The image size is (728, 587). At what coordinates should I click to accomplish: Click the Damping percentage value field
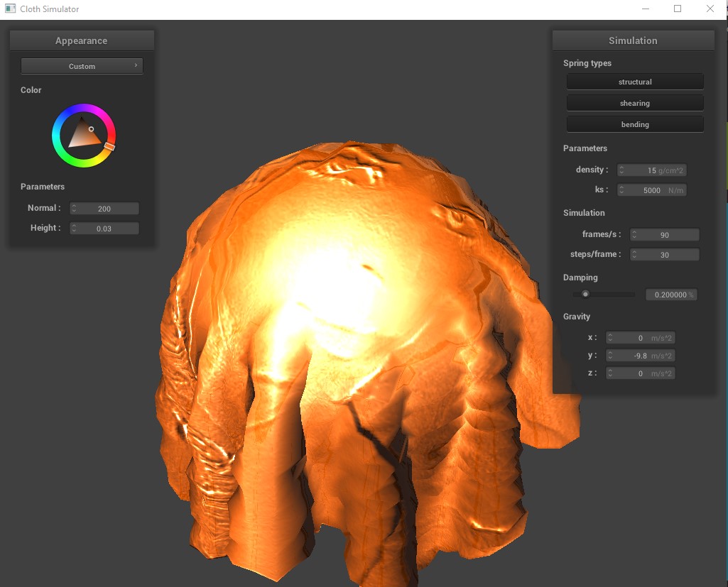(671, 295)
